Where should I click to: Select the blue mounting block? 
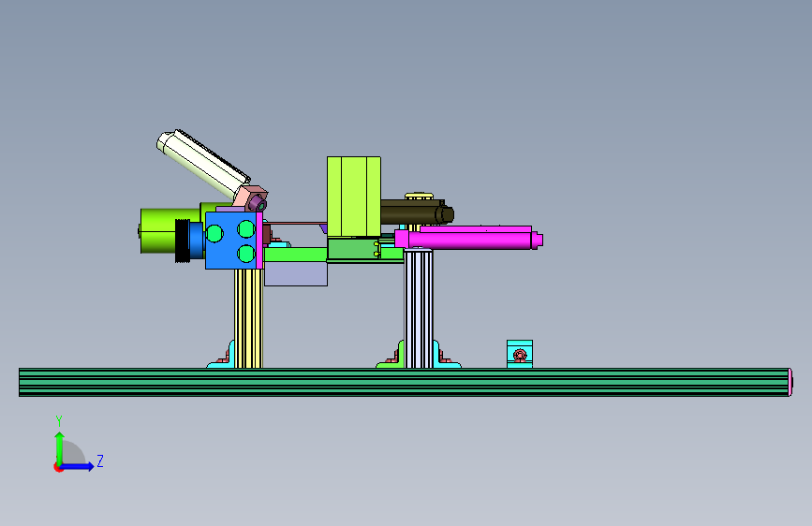(231, 241)
